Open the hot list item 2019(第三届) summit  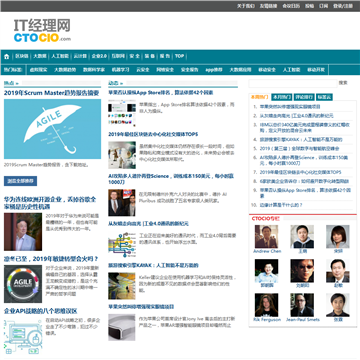pyautogui.click(x=300, y=148)
